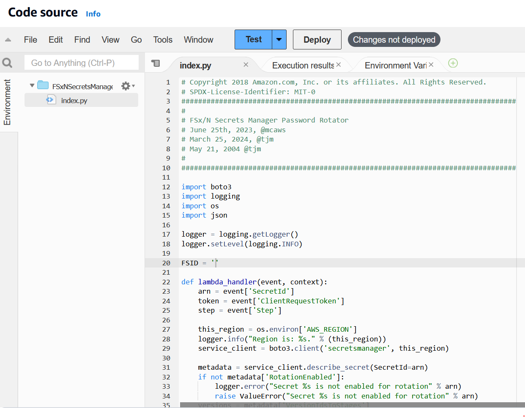The width and height of the screenshot is (525, 420).
Task: Click the Go to Anything input field
Action: coord(81,62)
